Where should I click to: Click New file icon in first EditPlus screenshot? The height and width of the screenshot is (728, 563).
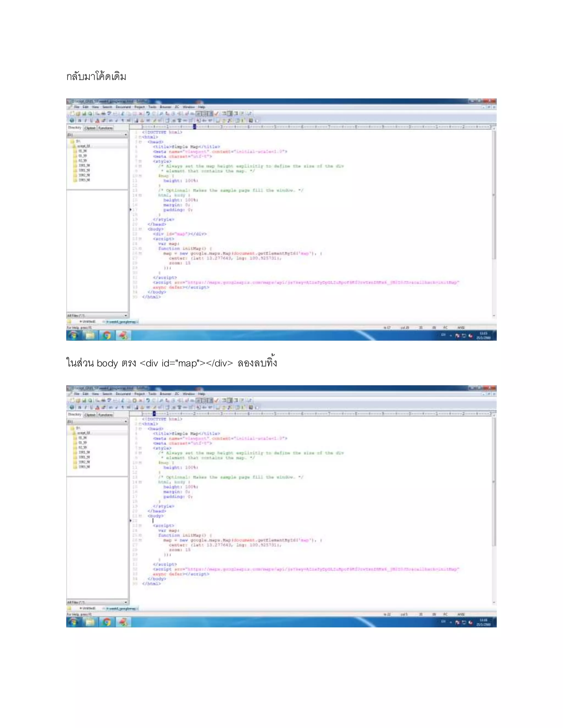tap(72, 114)
